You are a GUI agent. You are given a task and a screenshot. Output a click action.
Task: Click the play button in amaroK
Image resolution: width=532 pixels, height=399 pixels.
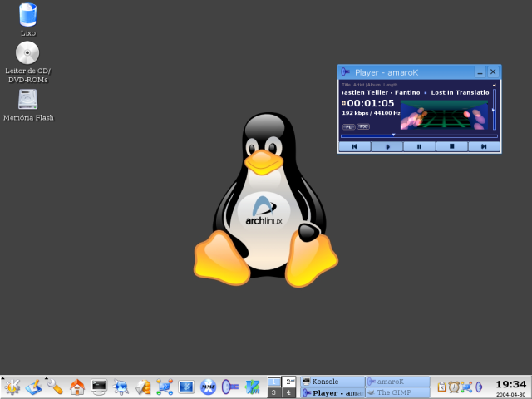tap(387, 146)
